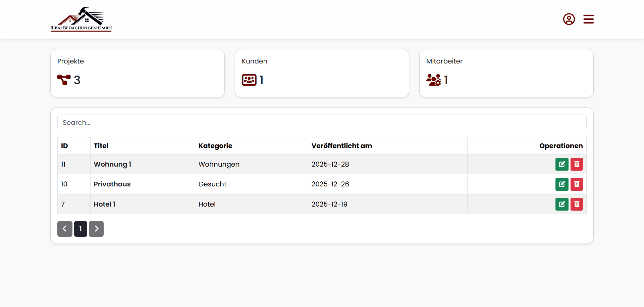The height and width of the screenshot is (307, 644).
Task: Open the Wohnung 1 title link
Action: click(x=112, y=164)
